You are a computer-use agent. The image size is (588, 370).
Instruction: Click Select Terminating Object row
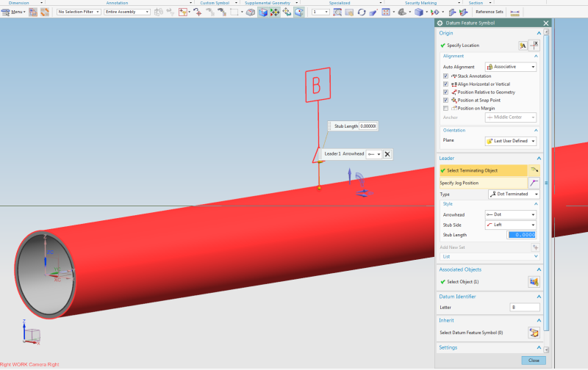[x=484, y=170]
